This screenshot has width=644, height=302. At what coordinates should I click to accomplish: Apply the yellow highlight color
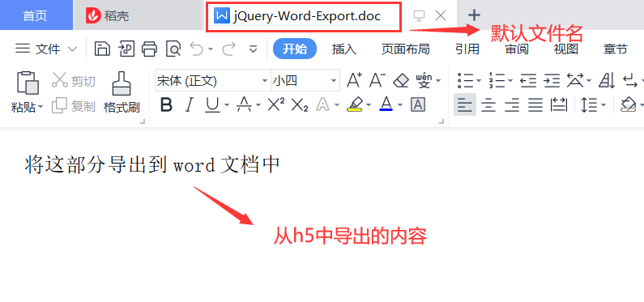pos(355,105)
